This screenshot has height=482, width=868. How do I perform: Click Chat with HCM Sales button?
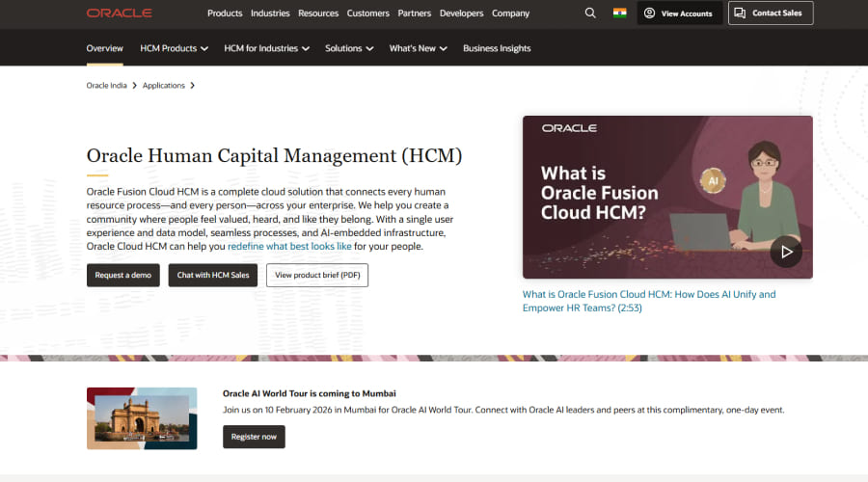[x=213, y=275]
